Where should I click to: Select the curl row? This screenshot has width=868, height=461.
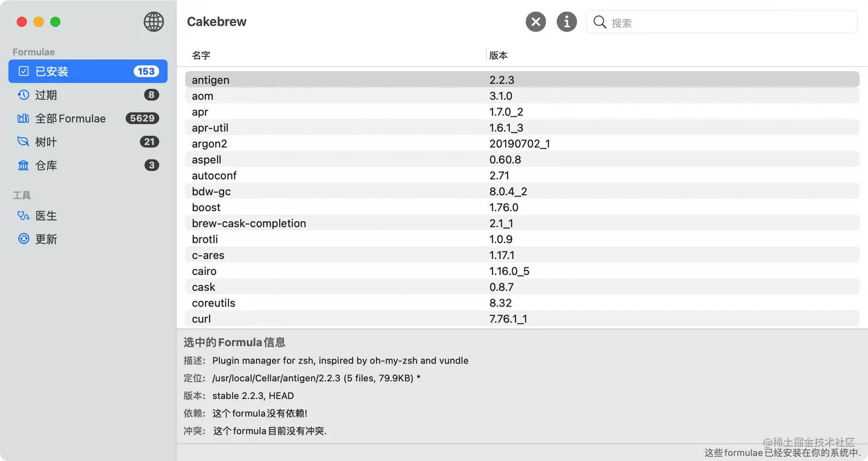522,319
